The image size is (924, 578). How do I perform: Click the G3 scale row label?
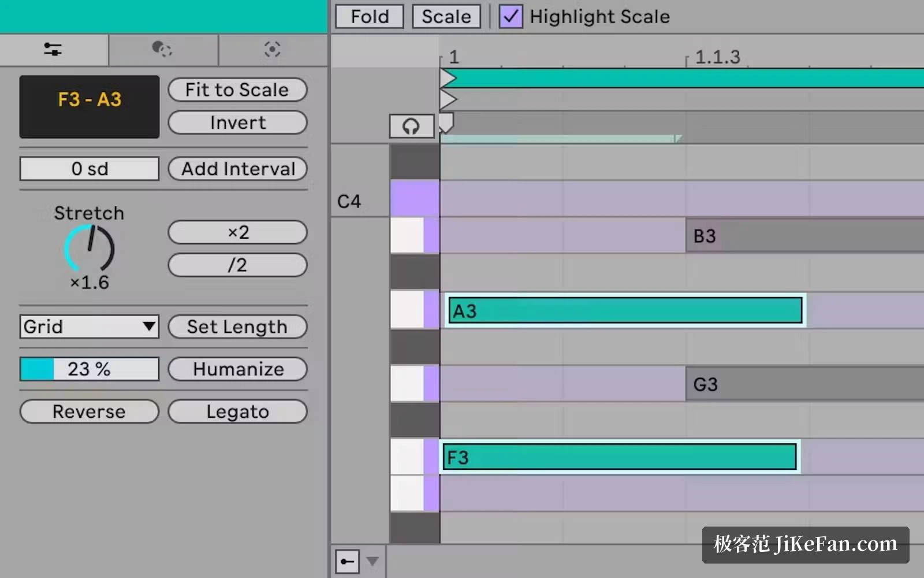click(705, 384)
